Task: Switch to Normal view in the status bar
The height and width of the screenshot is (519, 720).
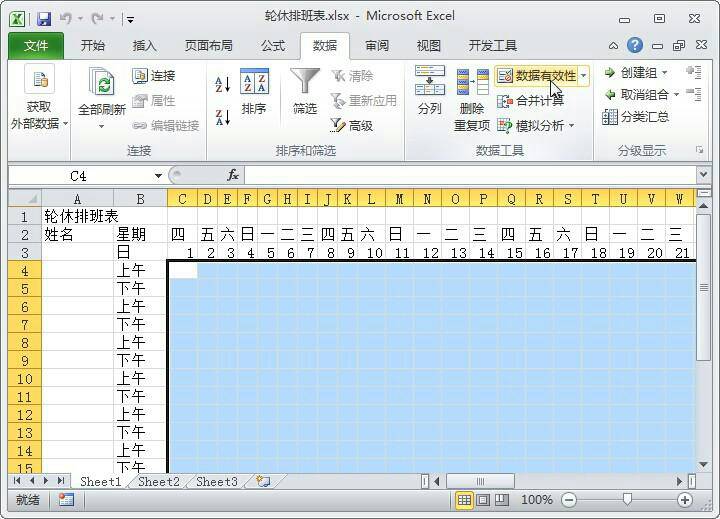Action: click(x=464, y=500)
